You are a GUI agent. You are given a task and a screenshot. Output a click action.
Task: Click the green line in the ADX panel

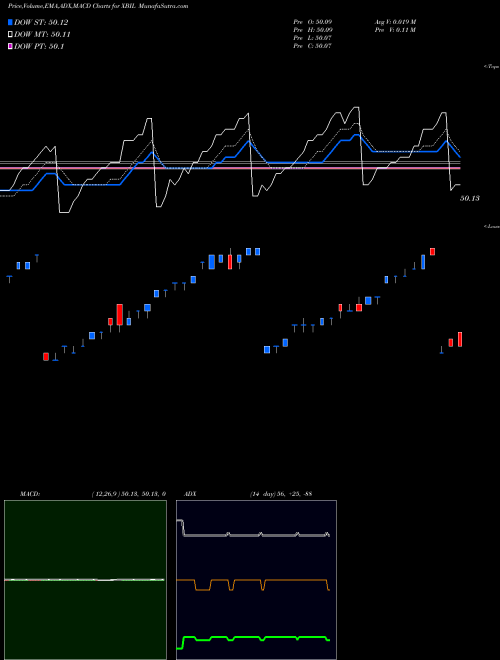pos(253,638)
